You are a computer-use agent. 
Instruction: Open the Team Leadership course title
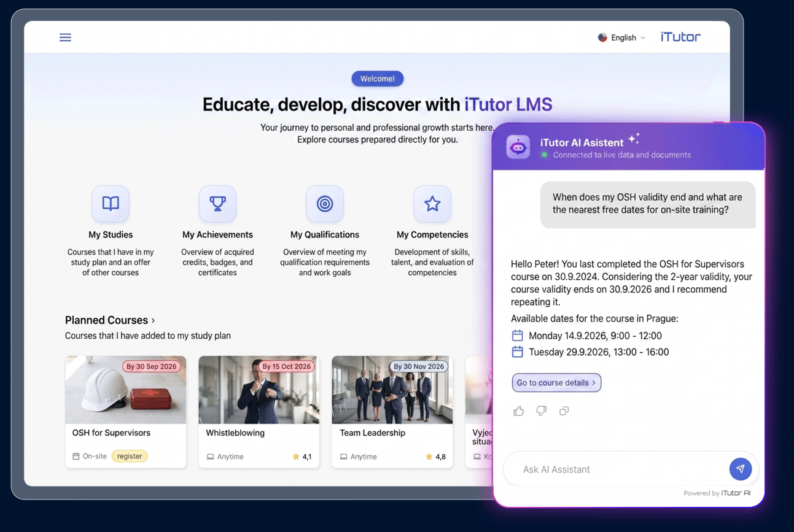[373, 433]
